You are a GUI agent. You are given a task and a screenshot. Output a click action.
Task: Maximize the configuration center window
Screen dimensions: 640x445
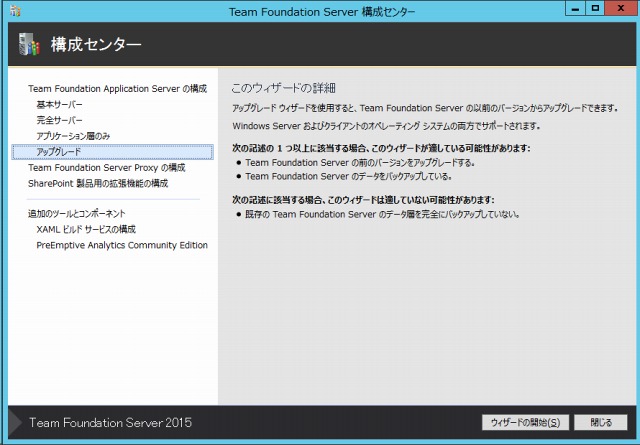coord(595,9)
